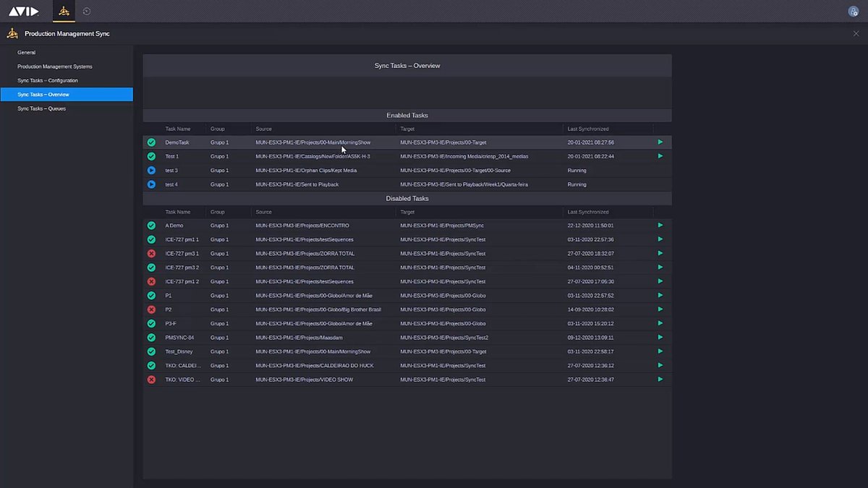The width and height of the screenshot is (868, 488).
Task: Sort enabled tasks by Target column header
Action: [x=407, y=129]
